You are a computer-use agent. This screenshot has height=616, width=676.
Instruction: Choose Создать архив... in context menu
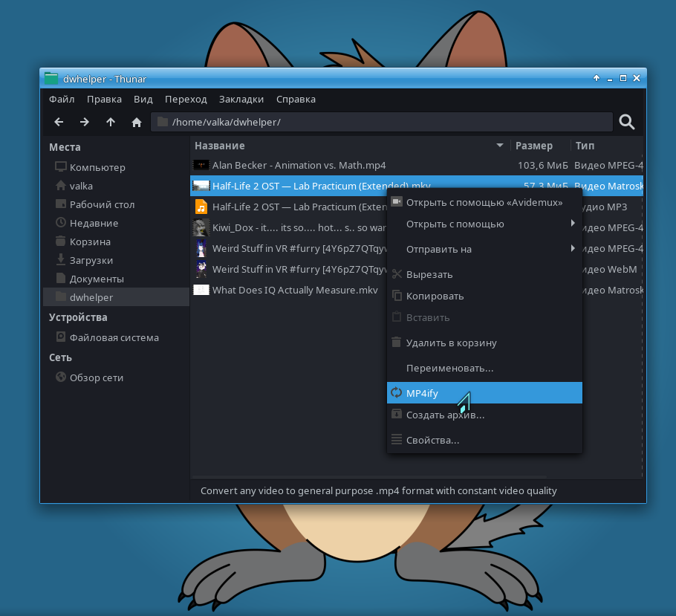484,415
